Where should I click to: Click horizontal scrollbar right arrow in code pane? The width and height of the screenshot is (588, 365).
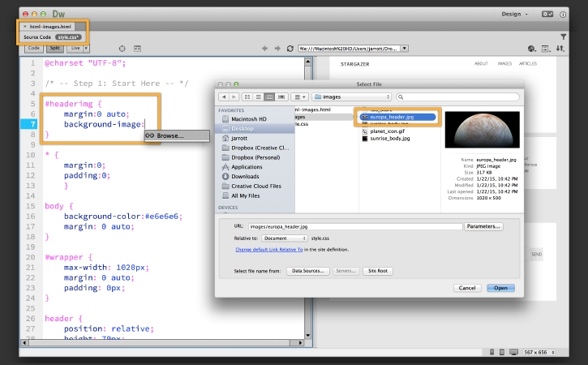click(x=300, y=342)
